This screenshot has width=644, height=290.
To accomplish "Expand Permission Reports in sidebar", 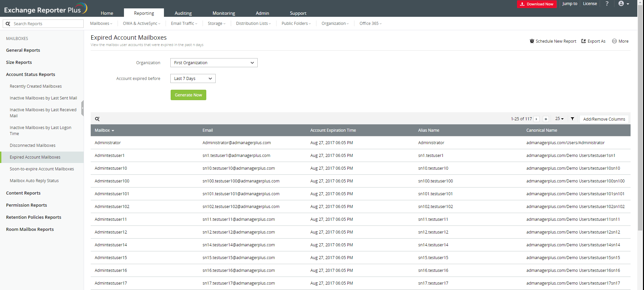I will tap(27, 205).
